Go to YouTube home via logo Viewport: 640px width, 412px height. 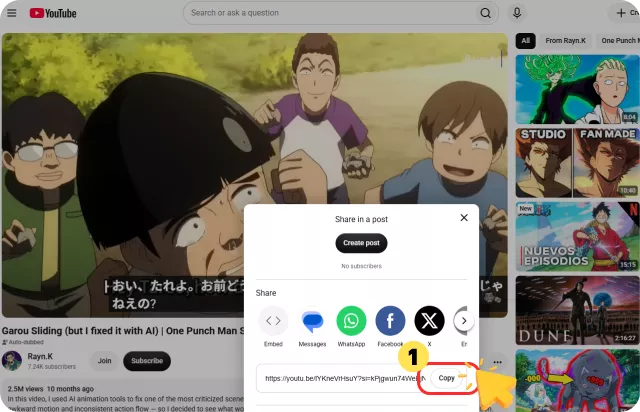(x=53, y=13)
